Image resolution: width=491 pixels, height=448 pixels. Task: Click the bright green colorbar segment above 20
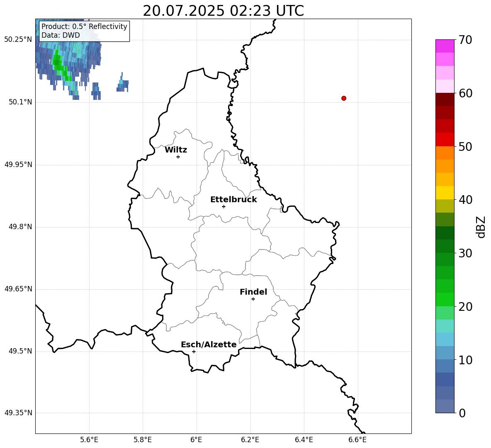[445, 299]
